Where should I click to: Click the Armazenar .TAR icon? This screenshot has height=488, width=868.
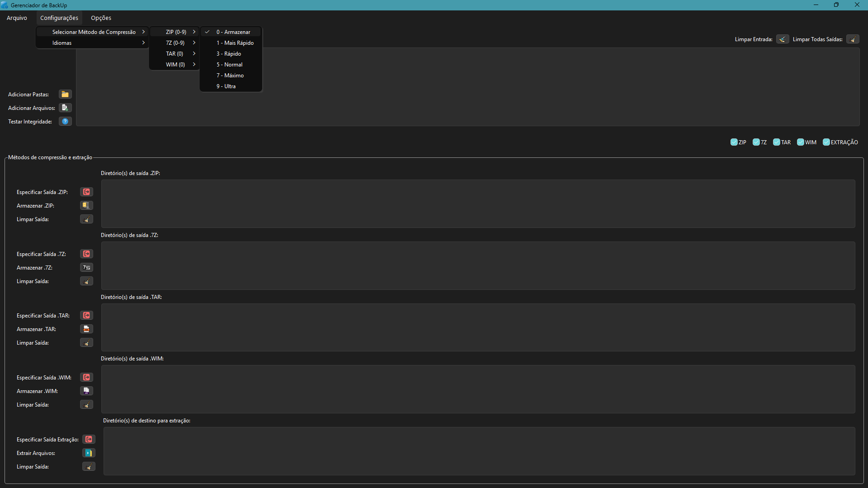click(86, 329)
